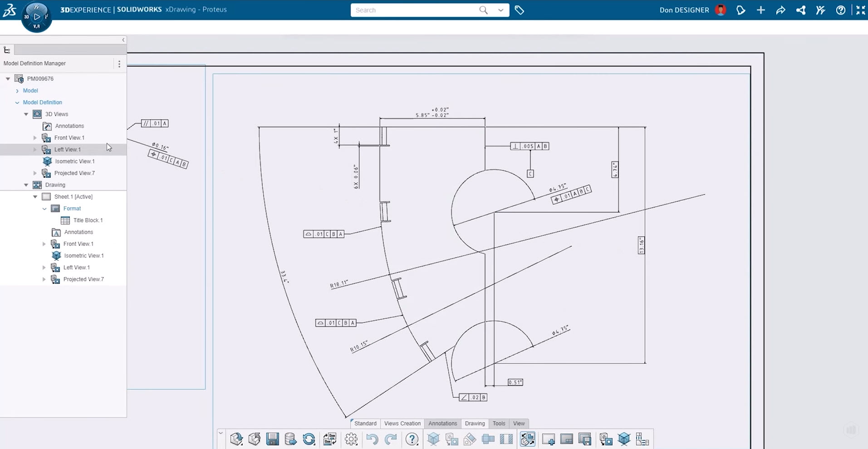Click the Undo arrow in toolbar
The height and width of the screenshot is (449, 868).
coord(372,439)
